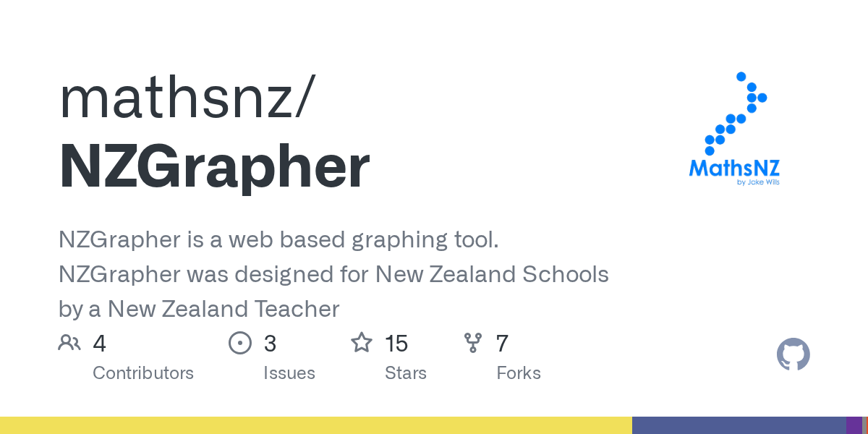Click the blue dotted New Zealand logo
This screenshot has height=434, width=868.
pyautogui.click(x=736, y=114)
